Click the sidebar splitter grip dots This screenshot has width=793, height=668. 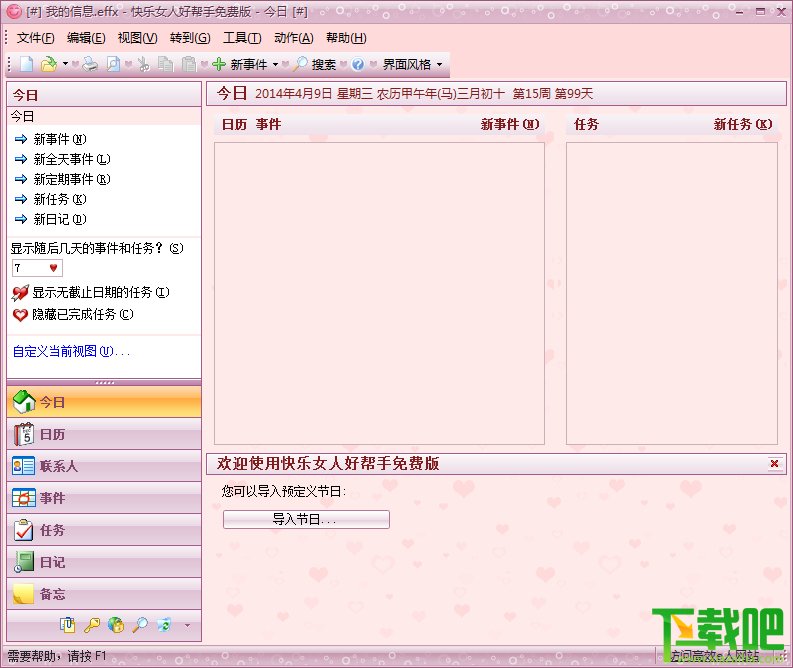click(105, 383)
